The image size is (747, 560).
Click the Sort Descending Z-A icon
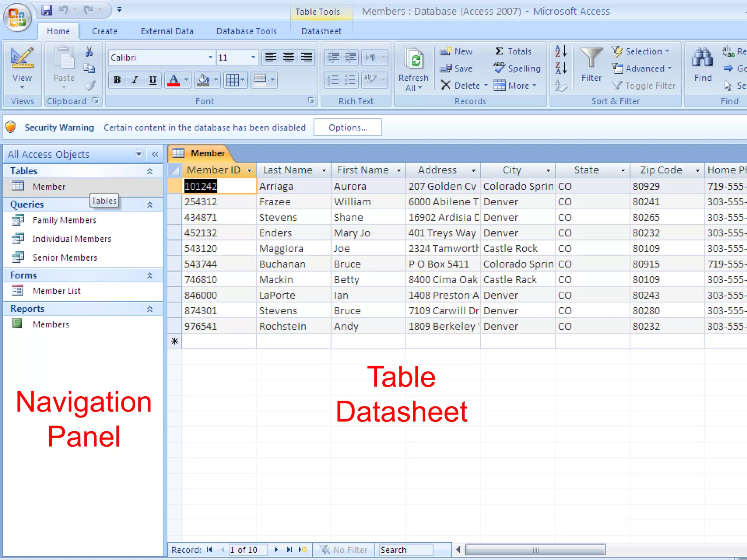[561, 68]
